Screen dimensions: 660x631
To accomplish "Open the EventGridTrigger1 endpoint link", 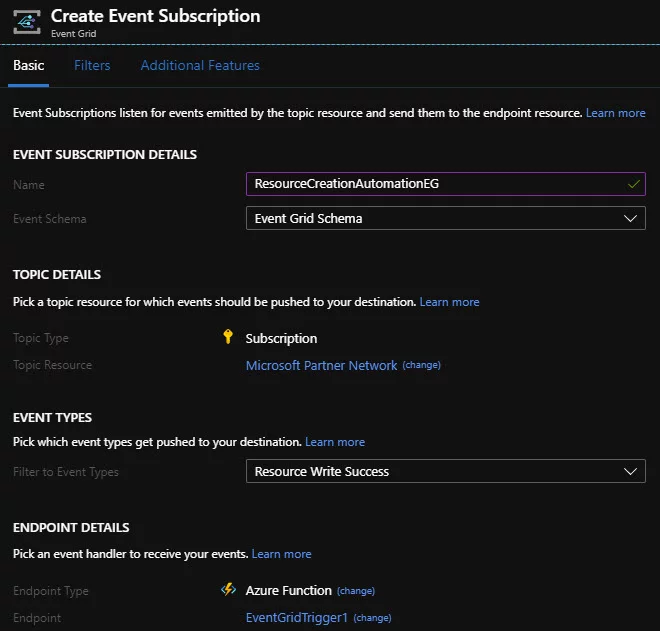I will tap(297, 618).
